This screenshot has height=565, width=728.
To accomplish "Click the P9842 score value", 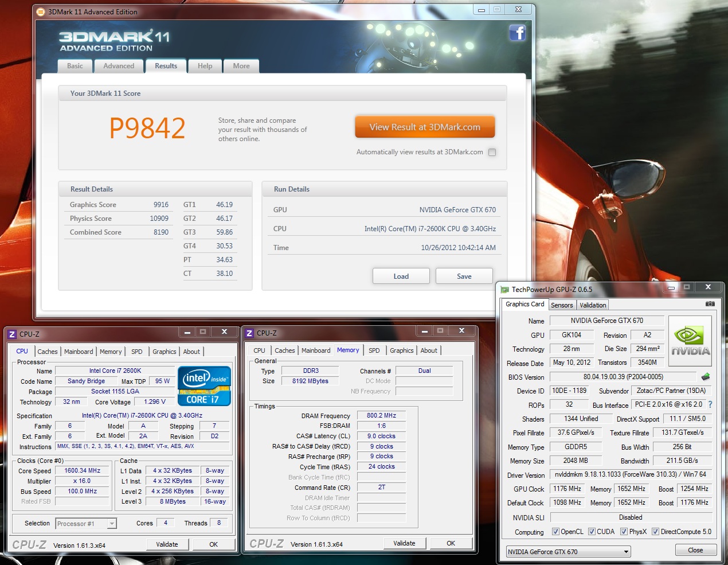I will [147, 128].
